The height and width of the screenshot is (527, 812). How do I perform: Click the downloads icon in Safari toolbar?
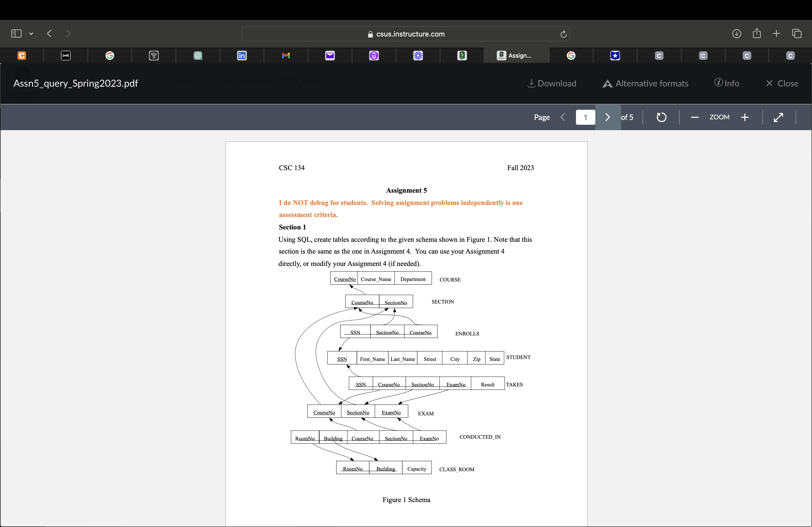point(736,33)
